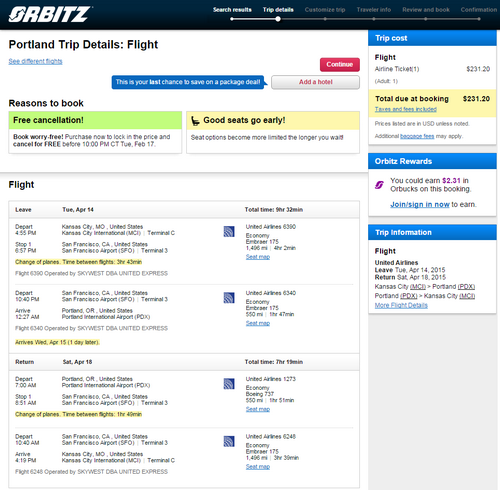Image resolution: width=500 pixels, height=490 pixels.
Task: Click Join/sign in now link
Action: coord(420,204)
